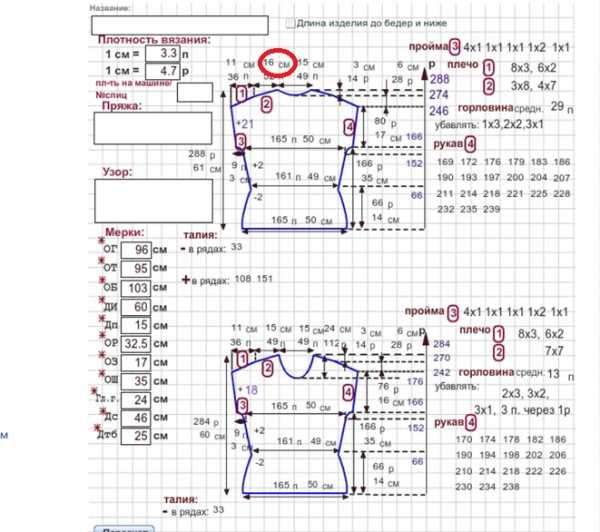Click the needle number box beside №спиц

pos(195,93)
